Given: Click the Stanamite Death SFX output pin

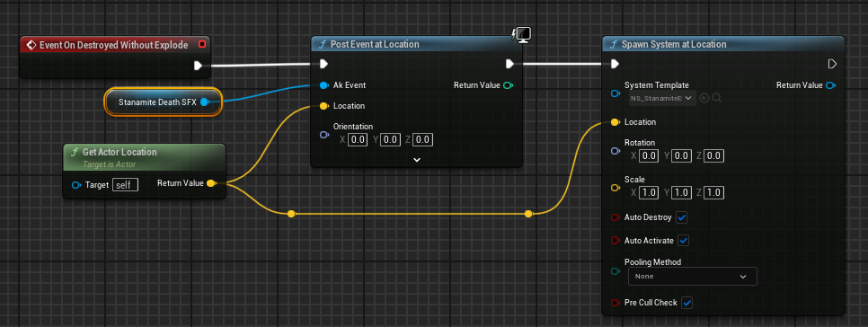Looking at the screenshot, I should (x=204, y=102).
